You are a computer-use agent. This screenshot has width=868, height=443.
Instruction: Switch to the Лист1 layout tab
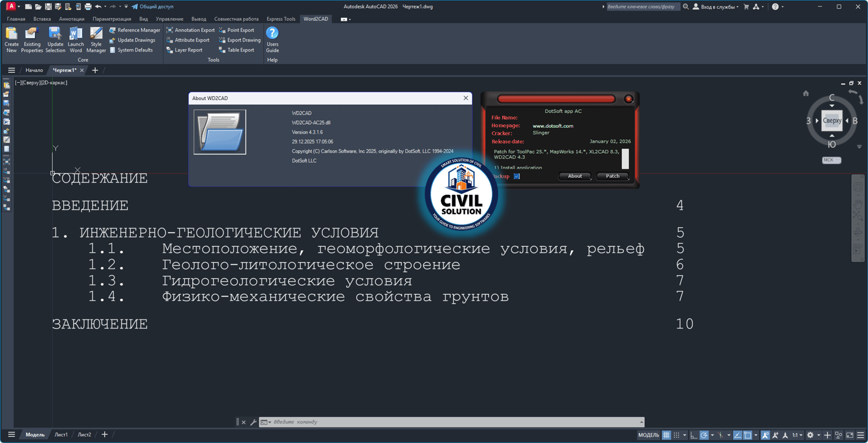pyautogui.click(x=61, y=435)
